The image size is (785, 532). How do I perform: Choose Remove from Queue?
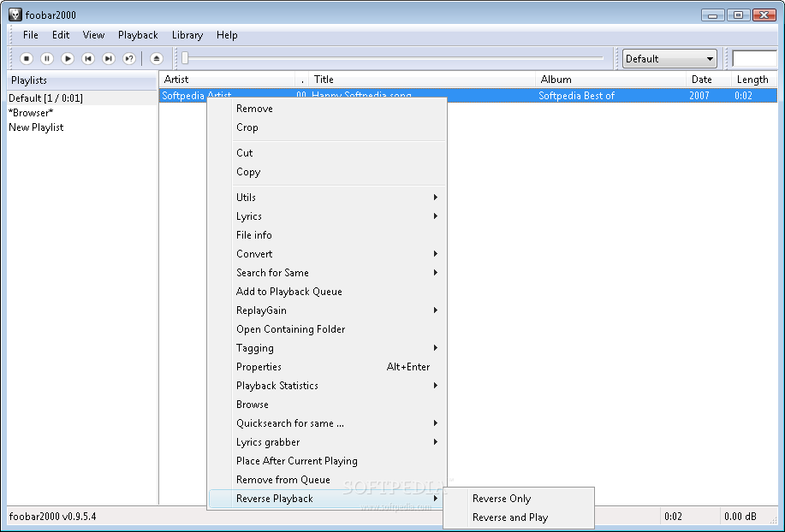pyautogui.click(x=326, y=480)
